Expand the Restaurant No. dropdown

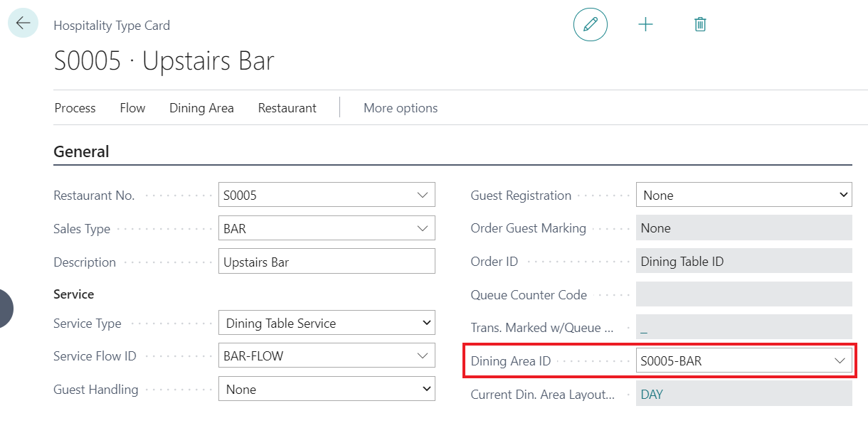[x=423, y=196]
